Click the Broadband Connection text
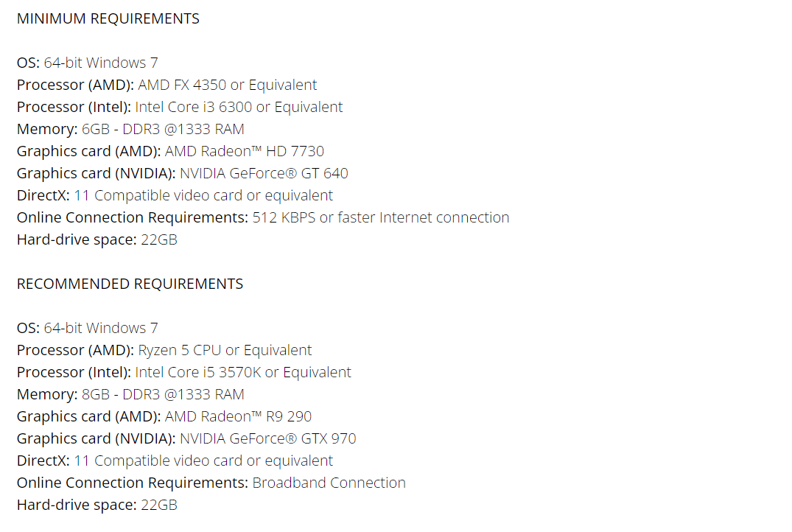792x532 pixels. pos(329,483)
